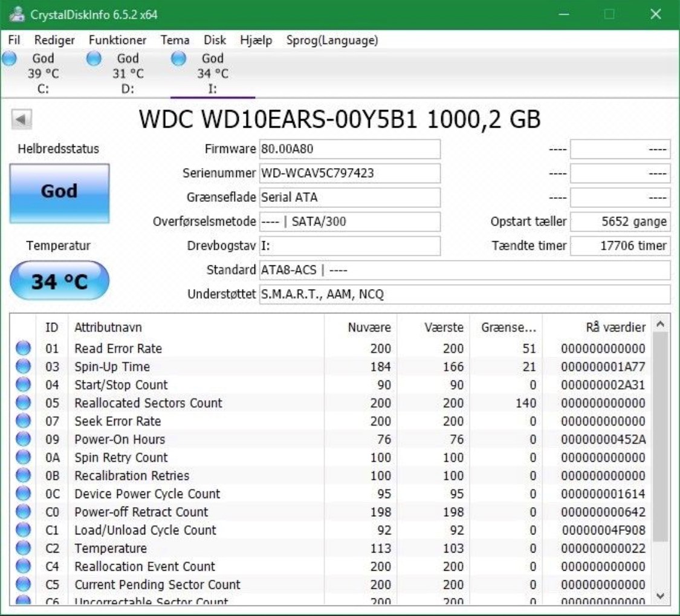Image resolution: width=680 pixels, height=616 pixels.
Task: Select the Load/Unload Cycle Count attribute name
Action: click(145, 530)
